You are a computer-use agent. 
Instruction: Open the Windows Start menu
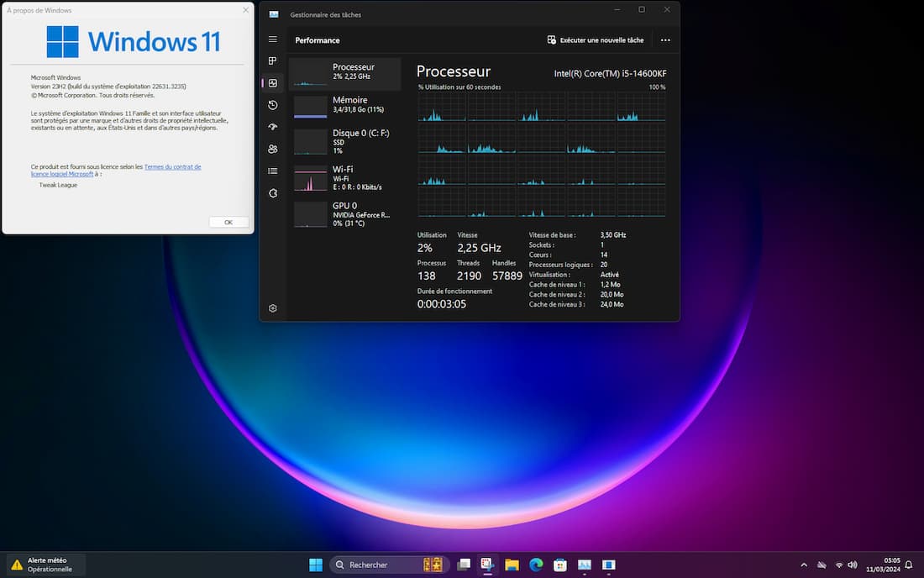[316, 565]
